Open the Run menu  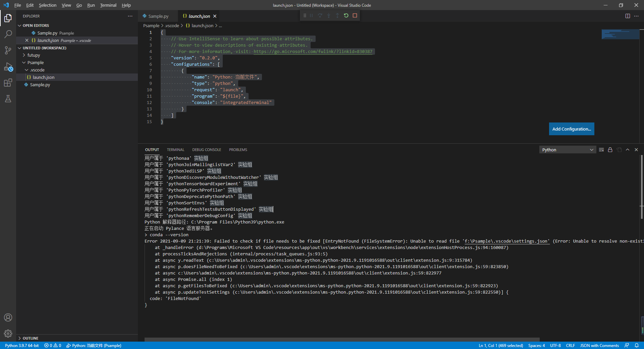tap(91, 5)
